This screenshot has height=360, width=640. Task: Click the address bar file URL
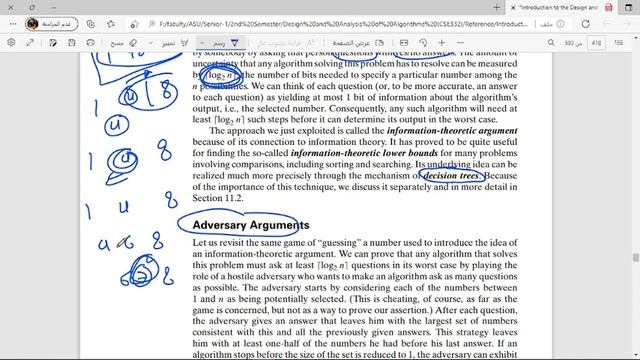click(343, 24)
